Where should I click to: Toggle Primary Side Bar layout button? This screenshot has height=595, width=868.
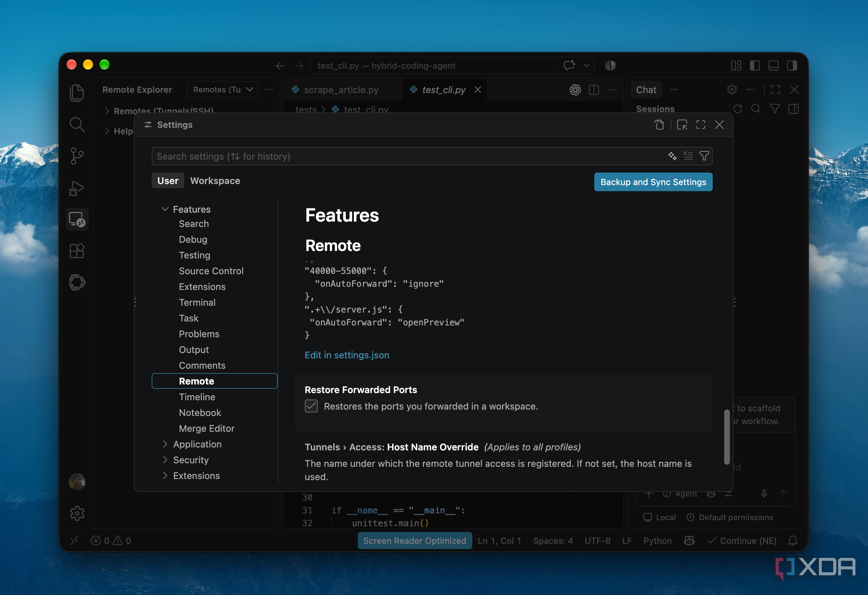[755, 66]
